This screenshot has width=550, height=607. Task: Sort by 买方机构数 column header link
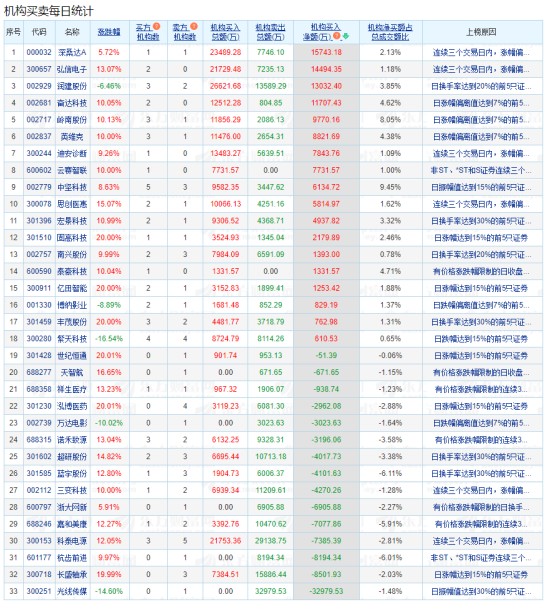tap(148, 32)
